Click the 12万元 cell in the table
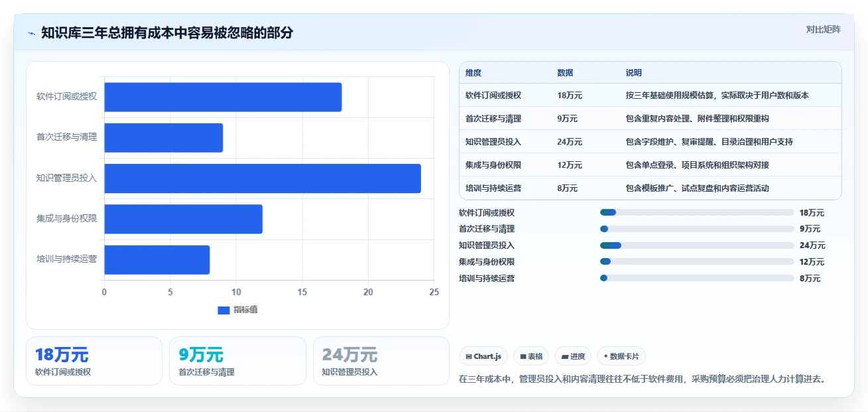Screen dimensions: 868x412 pos(570,165)
